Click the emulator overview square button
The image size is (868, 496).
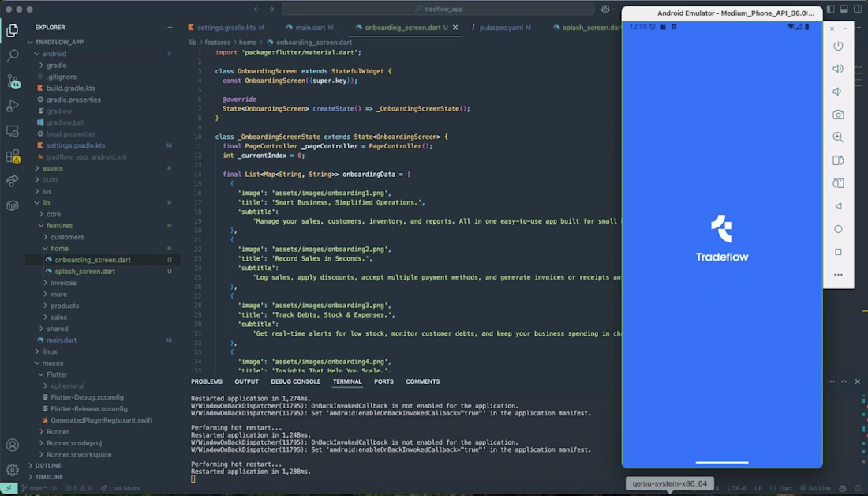838,252
